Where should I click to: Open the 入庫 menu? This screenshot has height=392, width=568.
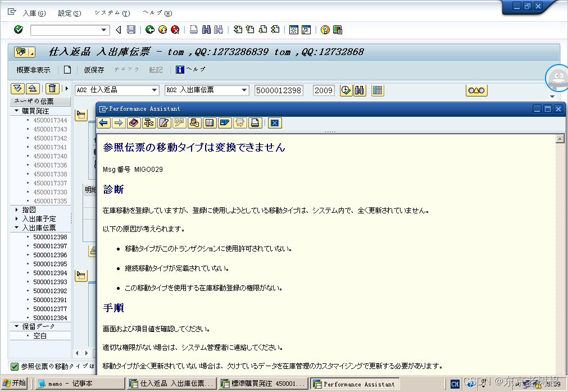point(34,13)
